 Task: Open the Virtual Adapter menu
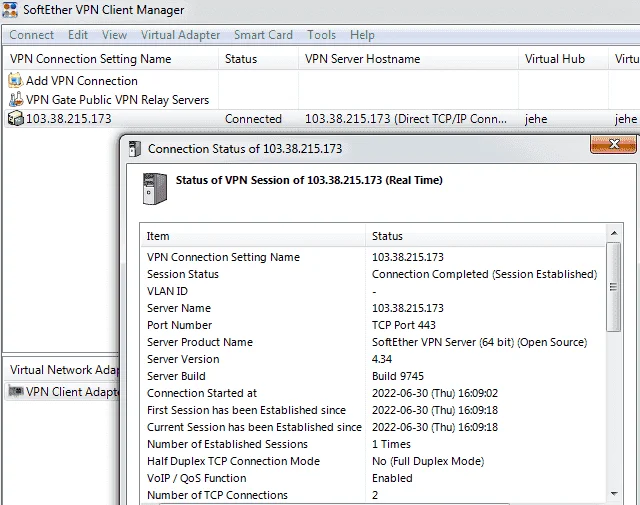coord(180,35)
